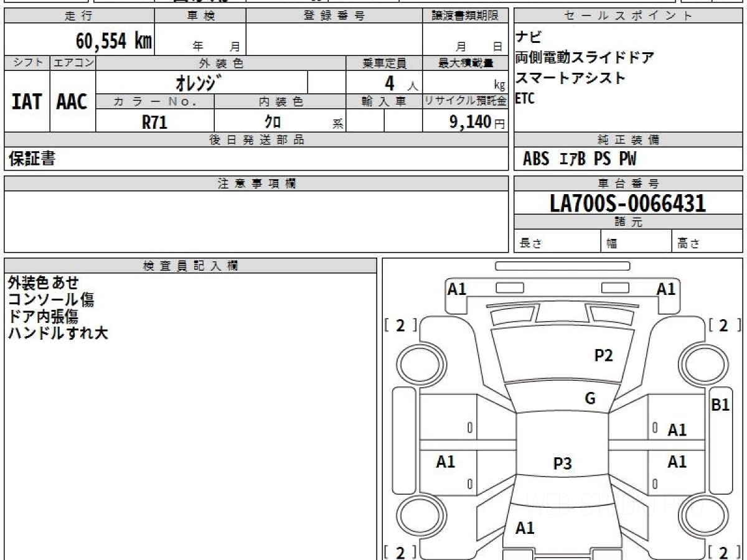Click the 譲渡書類期限 header
The image size is (747, 560).
pos(465,16)
